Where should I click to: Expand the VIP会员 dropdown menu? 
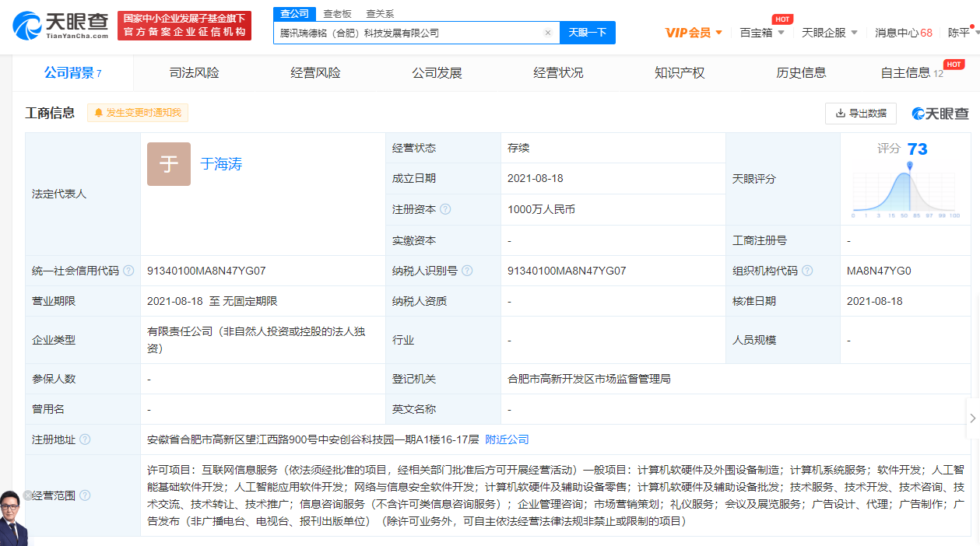(x=694, y=33)
